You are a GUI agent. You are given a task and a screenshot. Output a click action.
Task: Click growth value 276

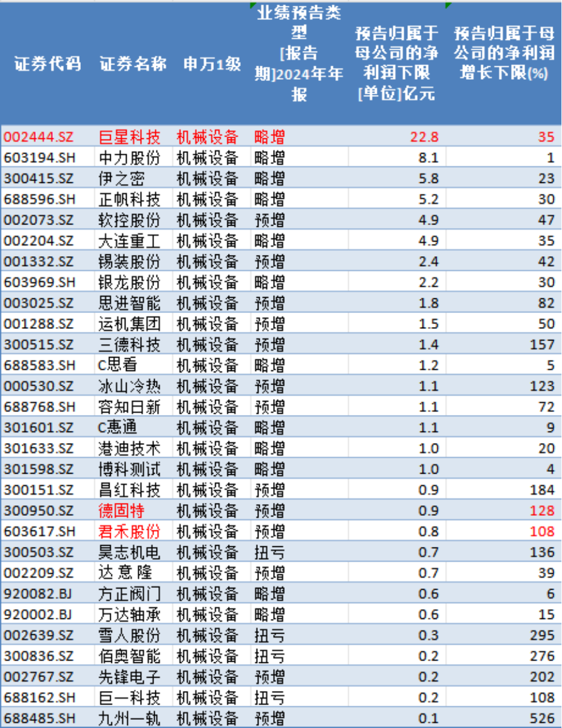tap(542, 656)
